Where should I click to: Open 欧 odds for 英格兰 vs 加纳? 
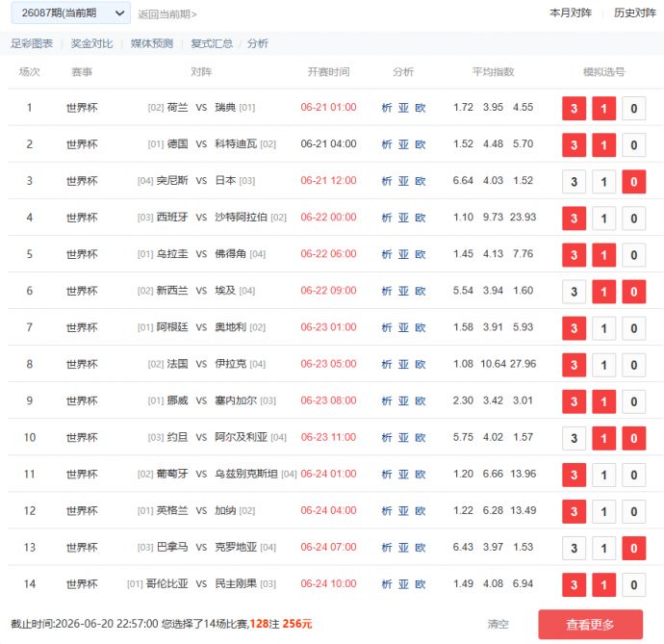pos(421,511)
